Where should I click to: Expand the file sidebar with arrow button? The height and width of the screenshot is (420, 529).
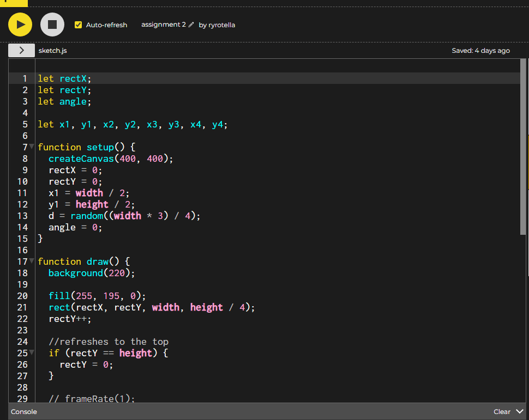(21, 51)
